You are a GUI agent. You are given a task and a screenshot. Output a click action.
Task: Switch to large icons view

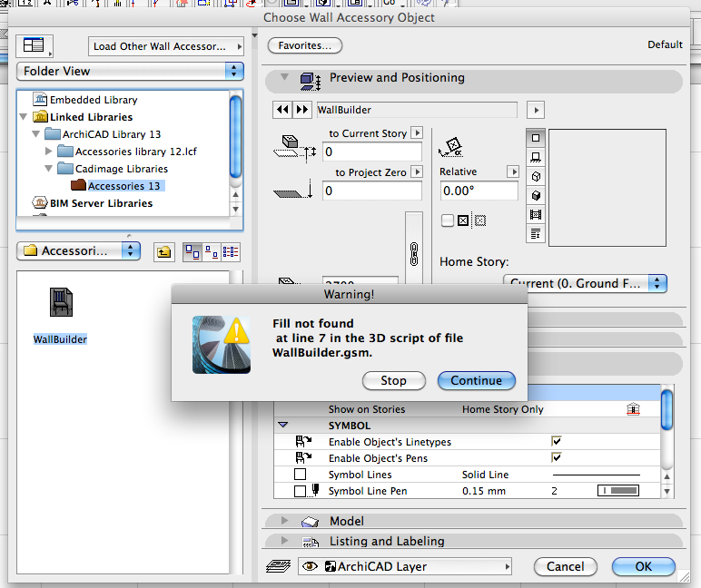coord(193,252)
